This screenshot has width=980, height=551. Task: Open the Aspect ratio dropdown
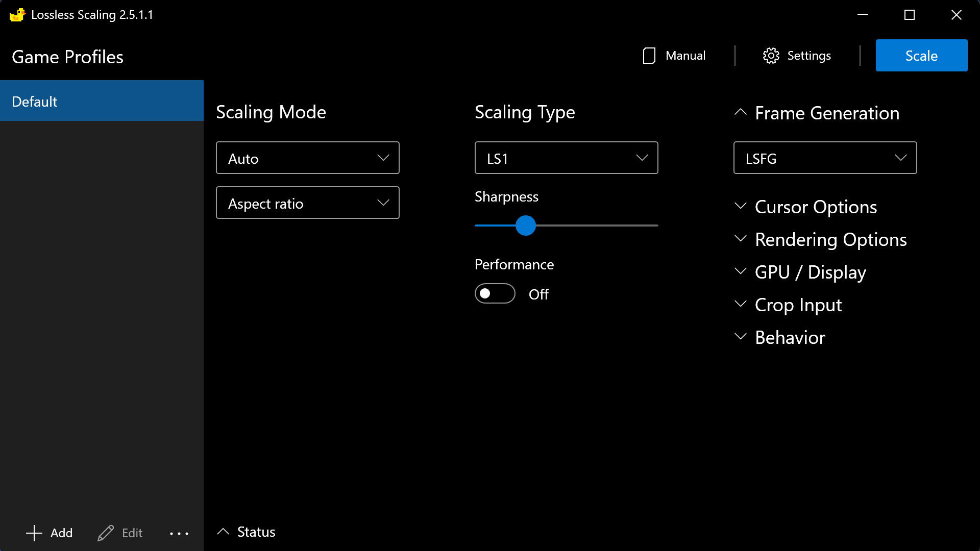pos(308,203)
